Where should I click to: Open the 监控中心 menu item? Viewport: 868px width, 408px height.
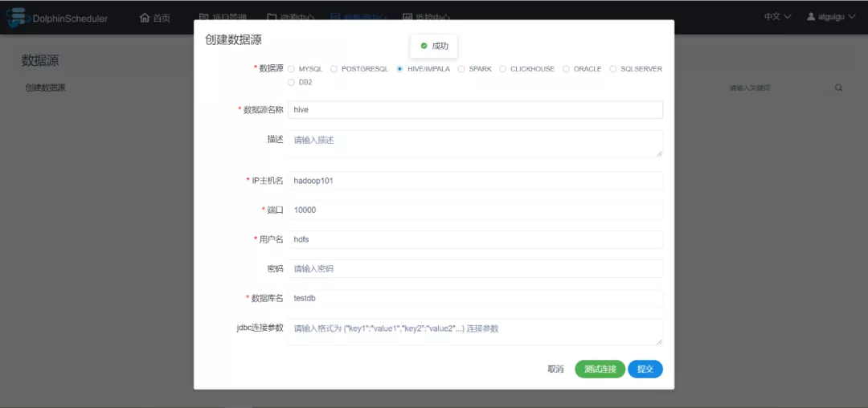pos(426,18)
